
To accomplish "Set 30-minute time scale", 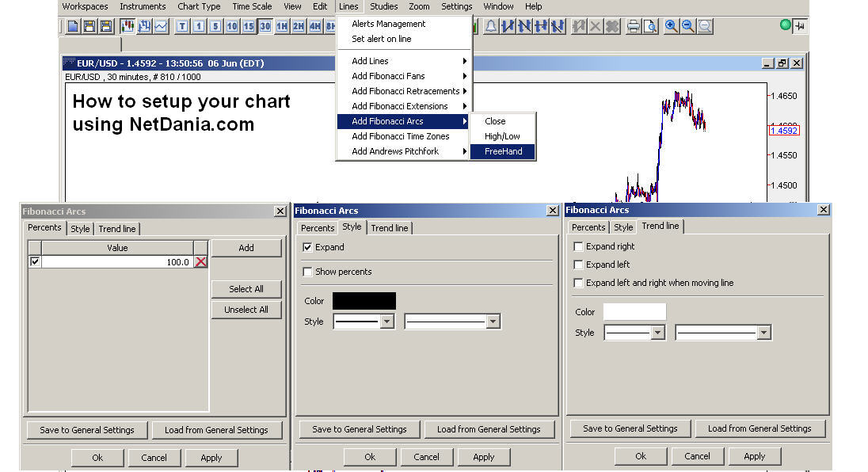I will point(265,26).
